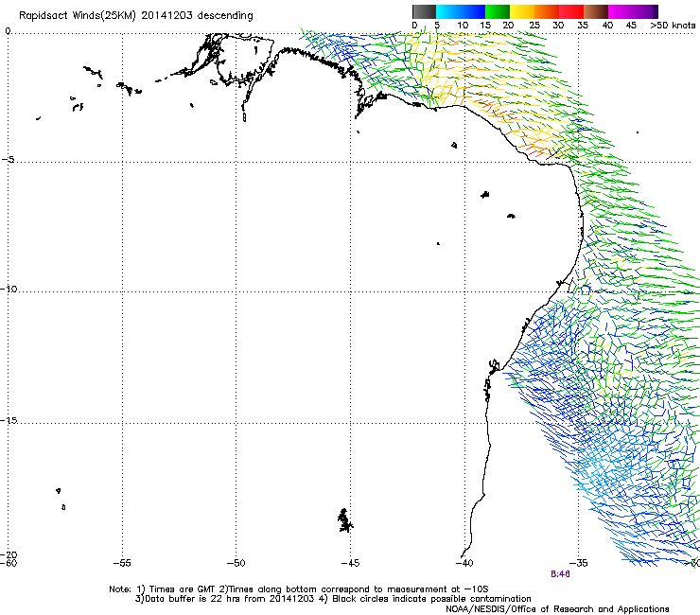This screenshot has height=615, width=700.
Task: Click the cyan-to-blue 5-15 knots legend segment
Action: (461, 11)
